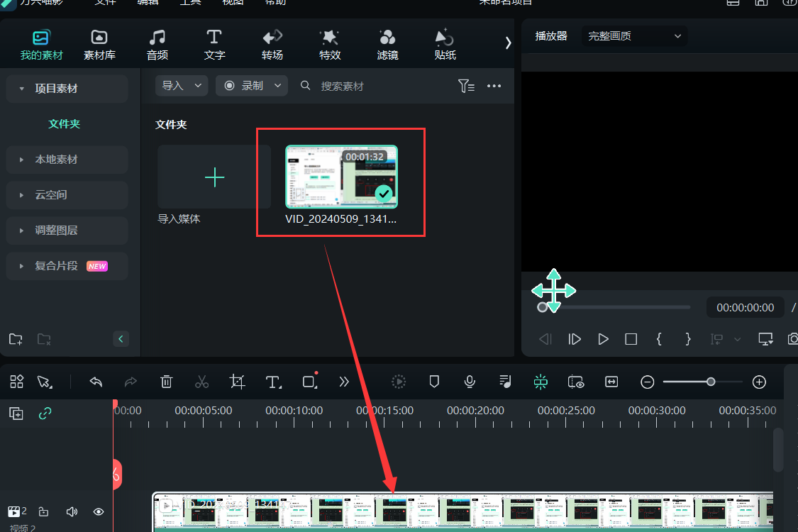The image size is (798, 532).
Task: Mute the video track audio
Action: coord(72,511)
